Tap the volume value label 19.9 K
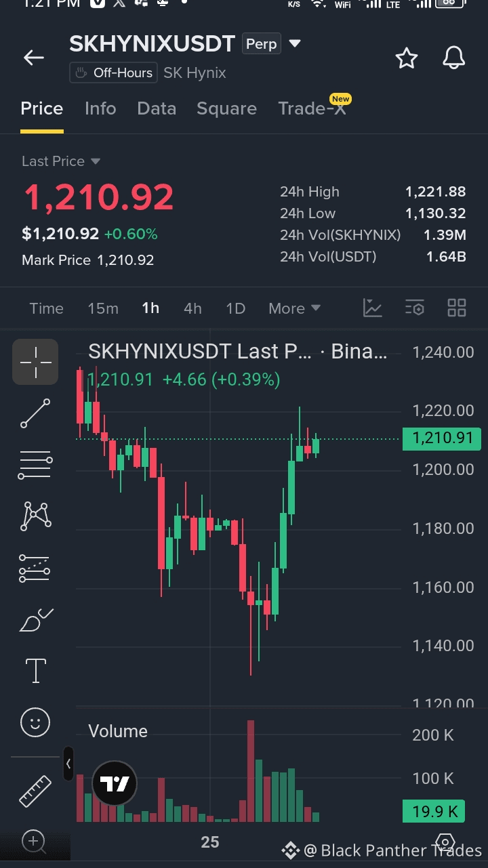The height and width of the screenshot is (868, 488). [x=434, y=811]
